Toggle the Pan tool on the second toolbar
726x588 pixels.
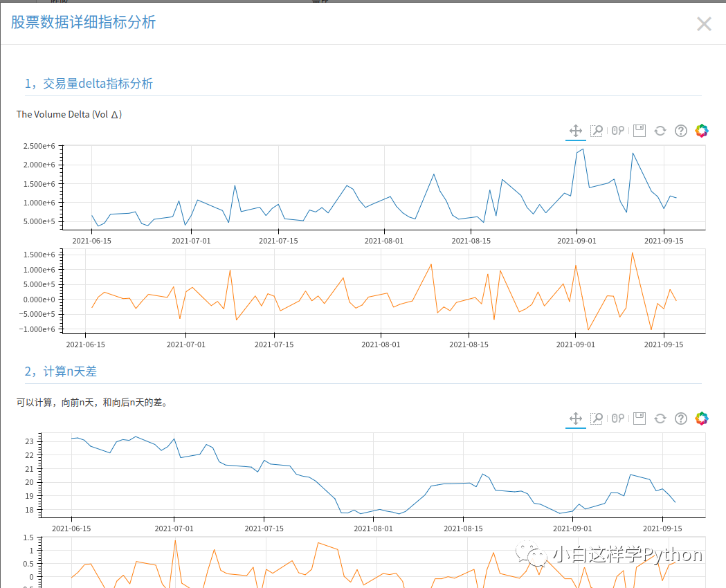coord(575,418)
